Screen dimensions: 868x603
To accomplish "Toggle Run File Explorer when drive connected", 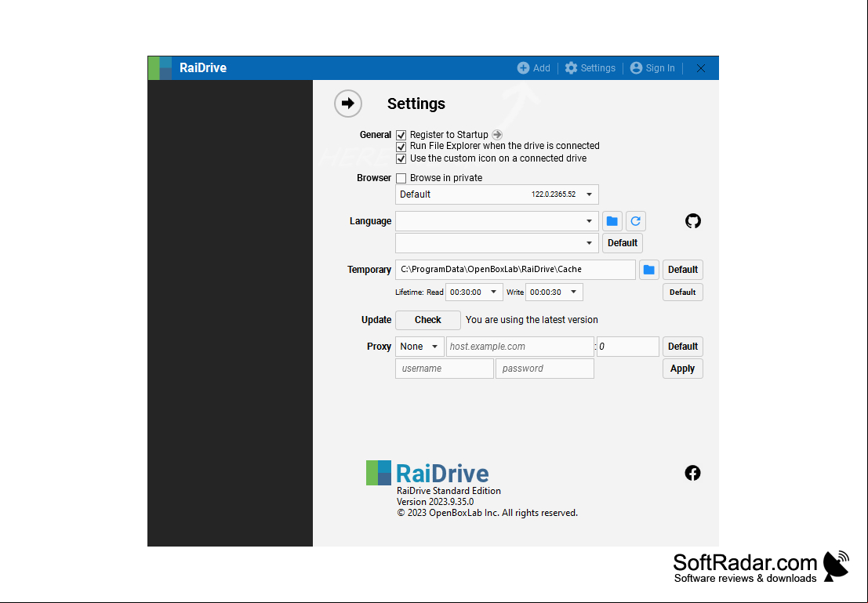I will 401,147.
